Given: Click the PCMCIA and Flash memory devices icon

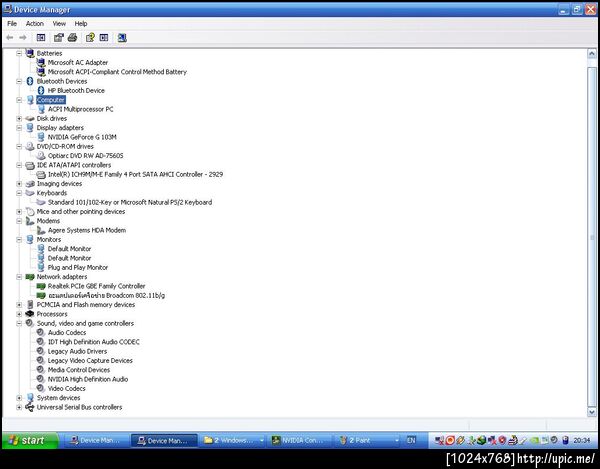Looking at the screenshot, I should 30,305.
